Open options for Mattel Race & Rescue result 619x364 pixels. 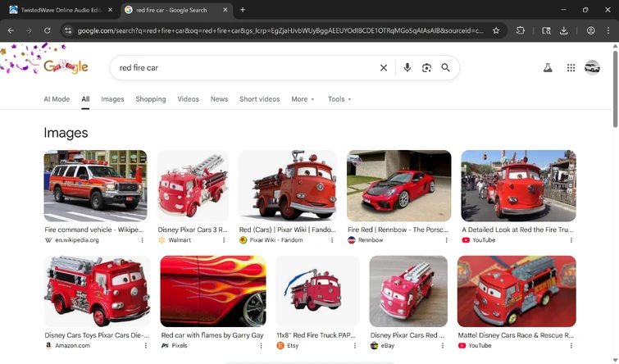click(571, 345)
